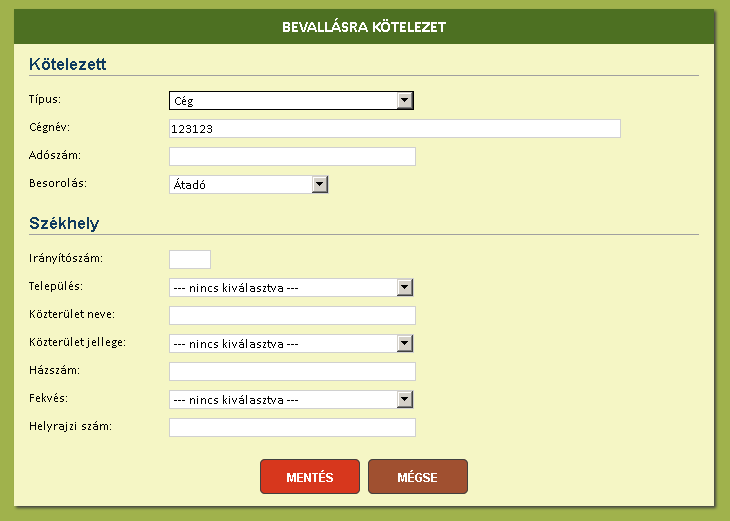Click into the Cégnév field containing 123123

pos(395,129)
